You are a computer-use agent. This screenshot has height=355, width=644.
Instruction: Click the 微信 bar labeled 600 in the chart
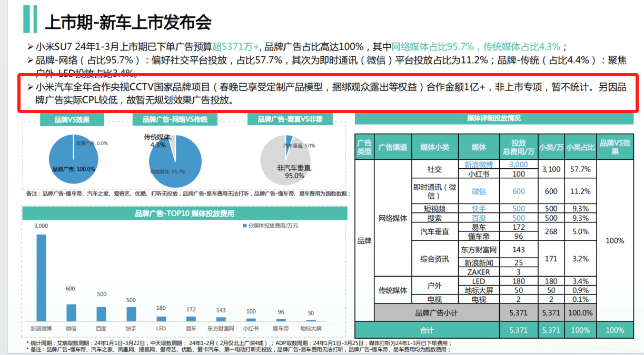pos(71,312)
